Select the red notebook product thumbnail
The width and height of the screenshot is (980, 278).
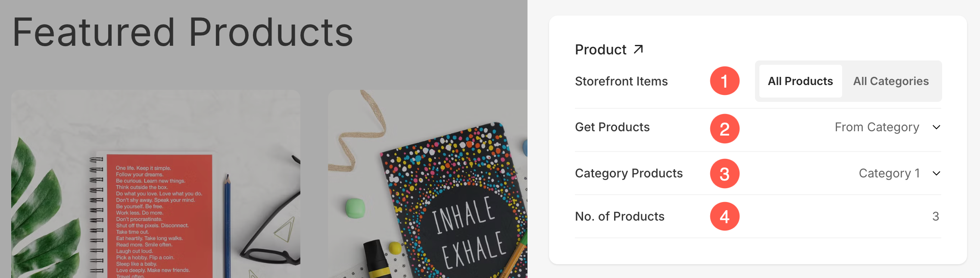[156, 184]
